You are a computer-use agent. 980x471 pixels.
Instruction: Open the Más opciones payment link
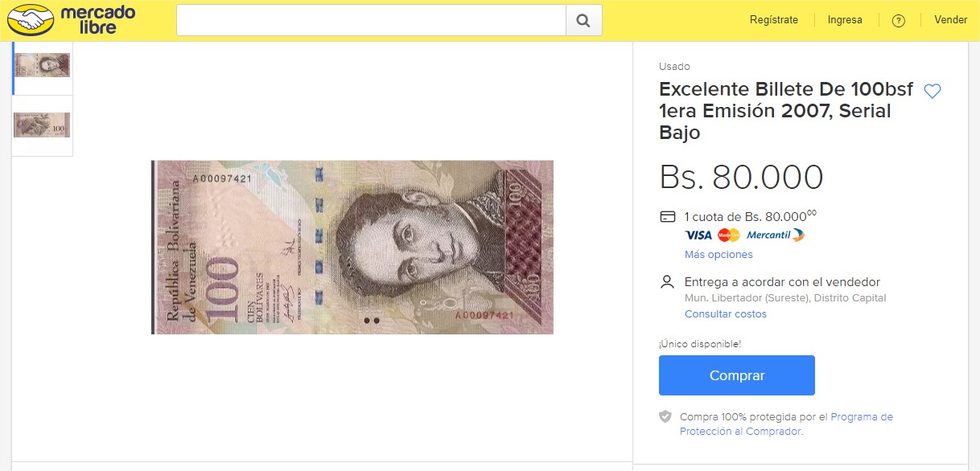pos(719,255)
